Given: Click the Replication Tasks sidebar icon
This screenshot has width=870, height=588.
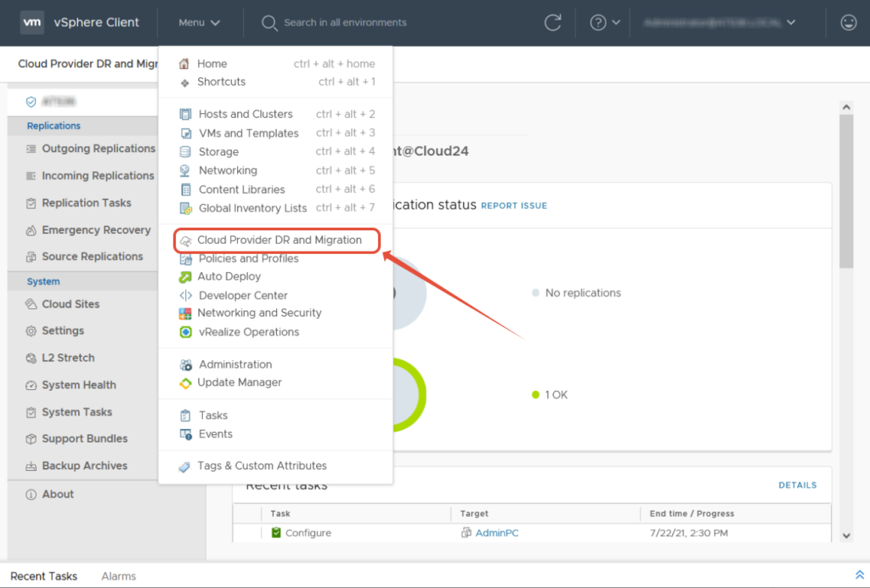Looking at the screenshot, I should [31, 203].
